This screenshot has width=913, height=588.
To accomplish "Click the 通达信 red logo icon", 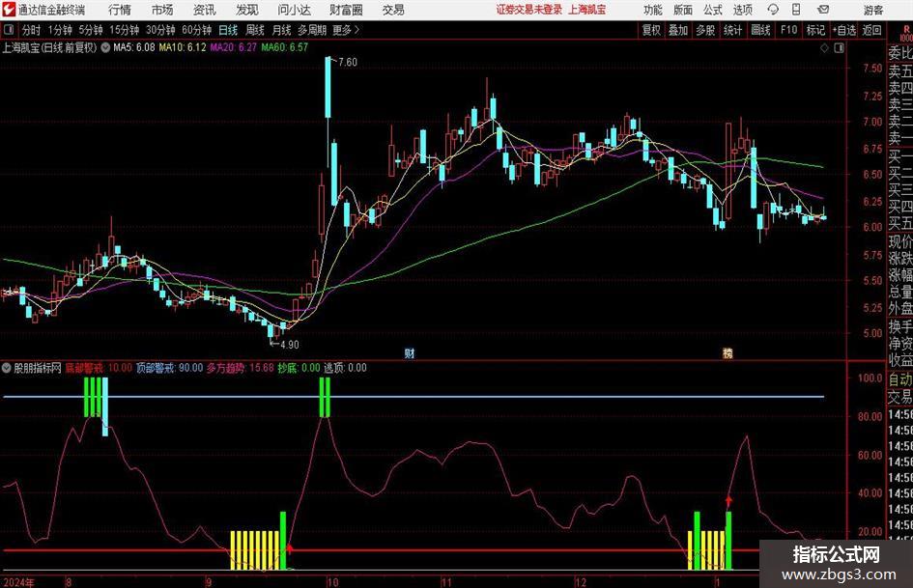I will [8, 10].
